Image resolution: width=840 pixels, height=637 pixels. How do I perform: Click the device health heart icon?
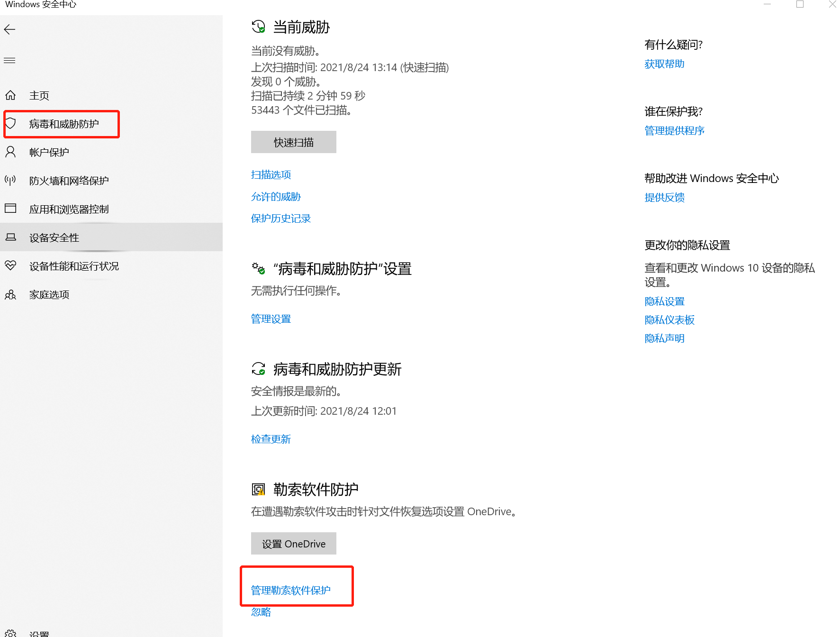(x=10, y=265)
